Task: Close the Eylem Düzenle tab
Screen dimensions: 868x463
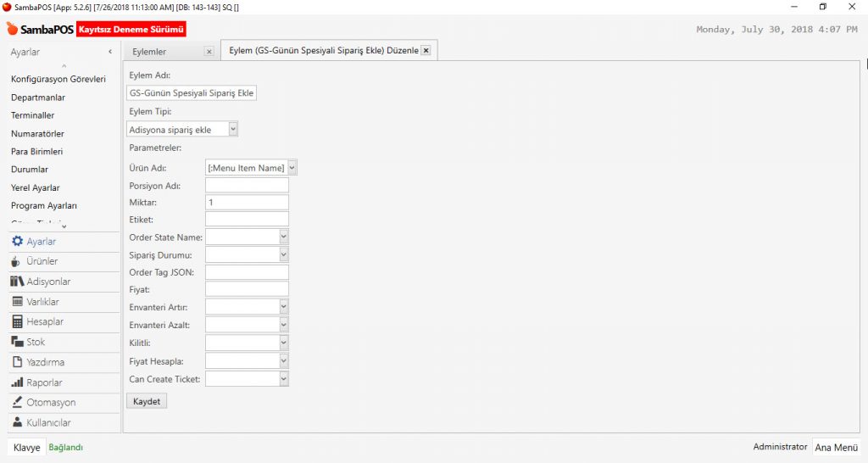Action: [426, 51]
